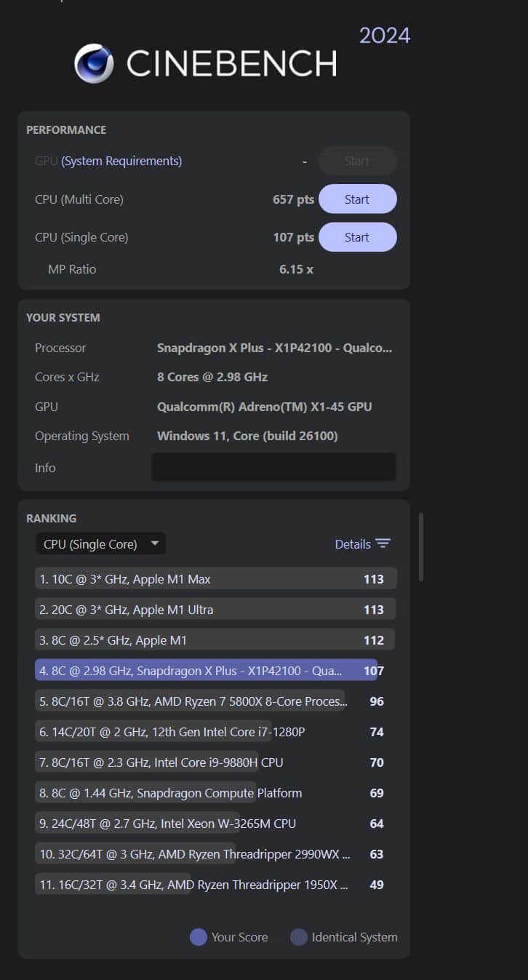Click the Info text input field
The width and height of the screenshot is (528, 980).
[x=273, y=467]
